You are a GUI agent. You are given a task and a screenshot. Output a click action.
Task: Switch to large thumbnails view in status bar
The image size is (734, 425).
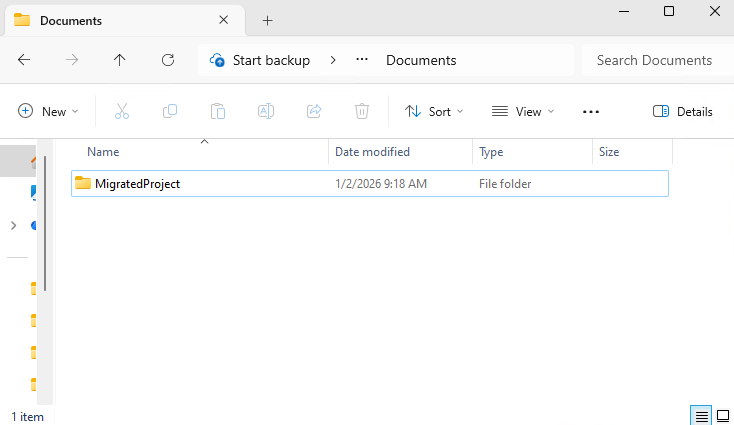[x=722, y=416]
